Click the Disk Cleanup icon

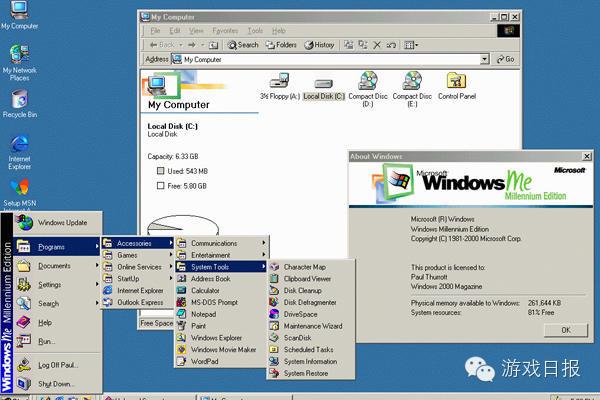(x=274, y=291)
